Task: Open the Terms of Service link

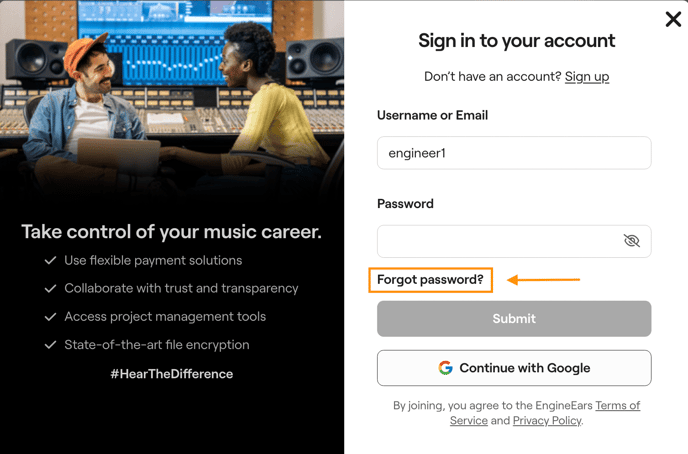Action: [617, 406]
